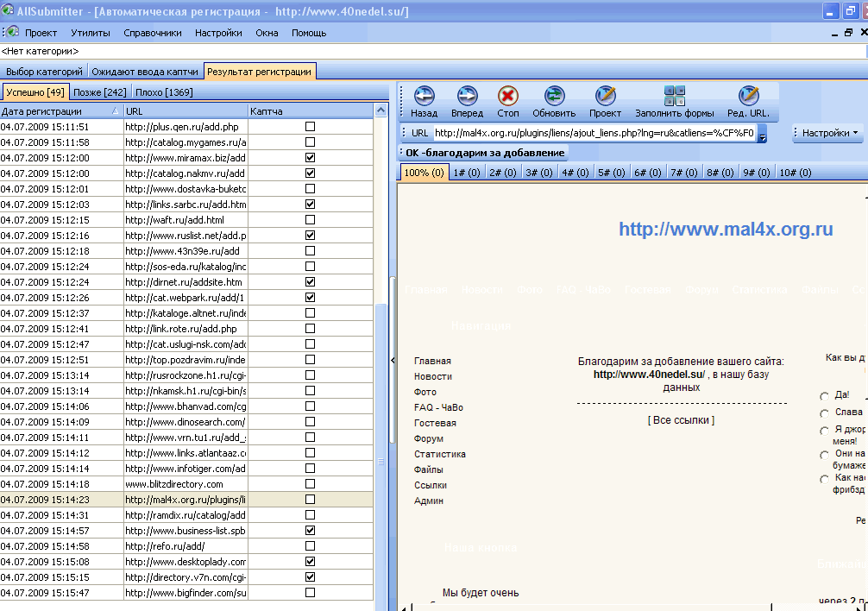
Task: Open the http://www.mal4x.org.ru header link
Action: tap(726, 229)
